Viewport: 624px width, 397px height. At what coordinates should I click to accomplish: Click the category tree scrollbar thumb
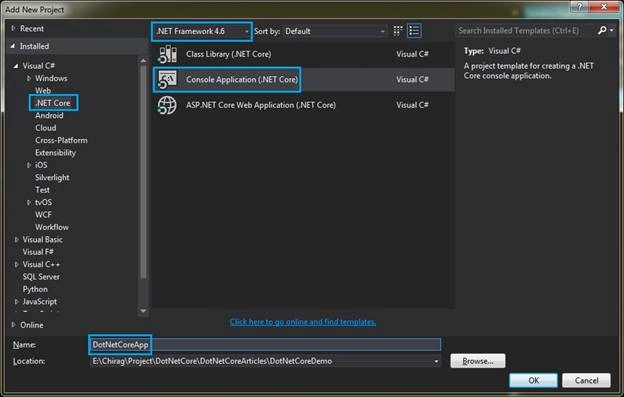click(x=143, y=171)
